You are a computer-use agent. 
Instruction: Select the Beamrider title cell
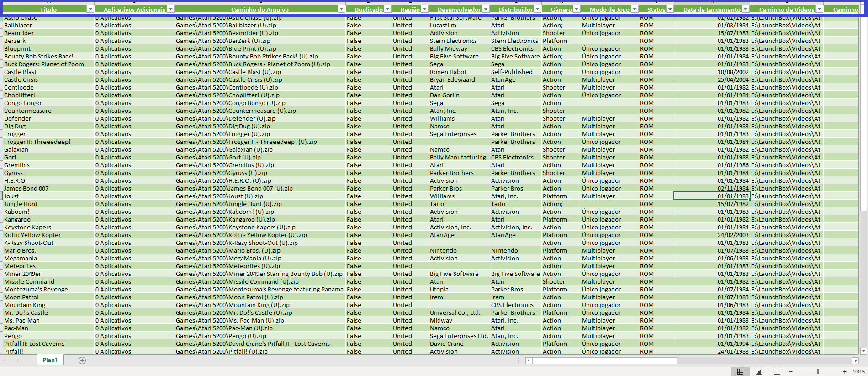pos(48,33)
